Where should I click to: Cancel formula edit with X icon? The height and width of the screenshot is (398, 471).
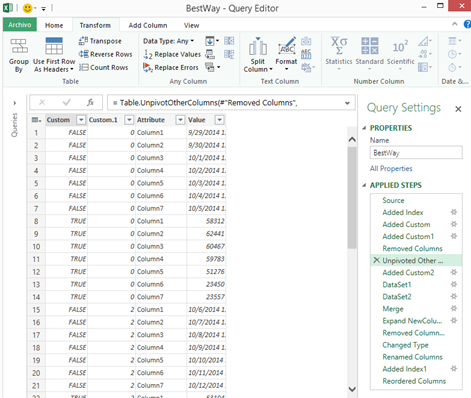click(42, 102)
